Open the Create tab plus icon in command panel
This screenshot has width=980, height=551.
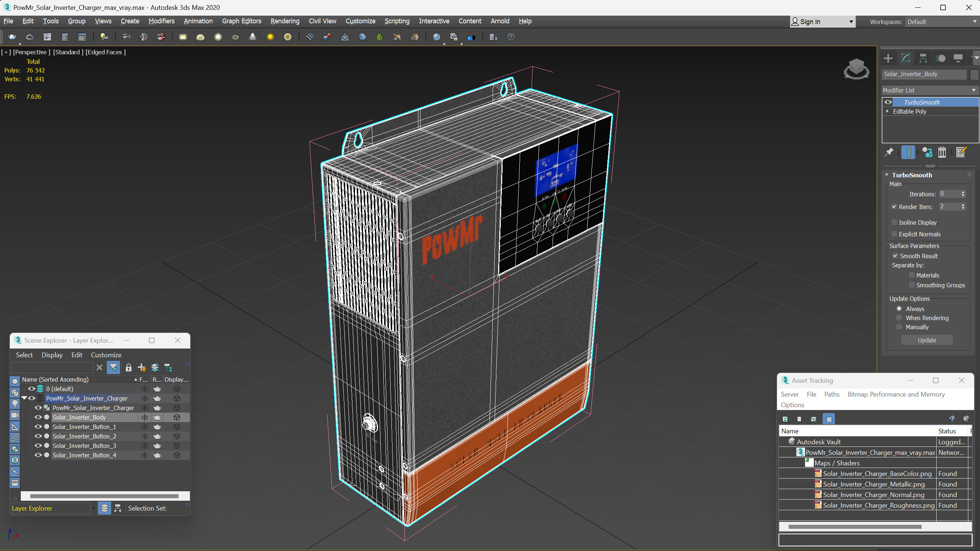pyautogui.click(x=888, y=58)
